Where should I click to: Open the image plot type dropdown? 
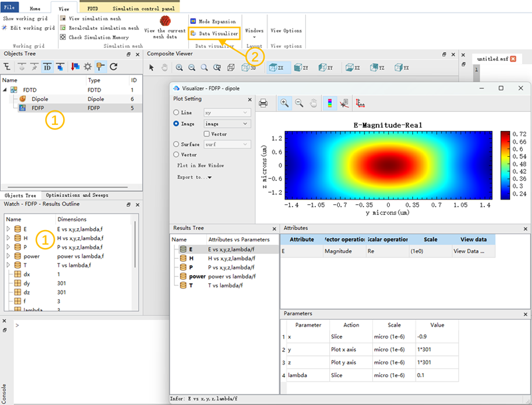[227, 124]
